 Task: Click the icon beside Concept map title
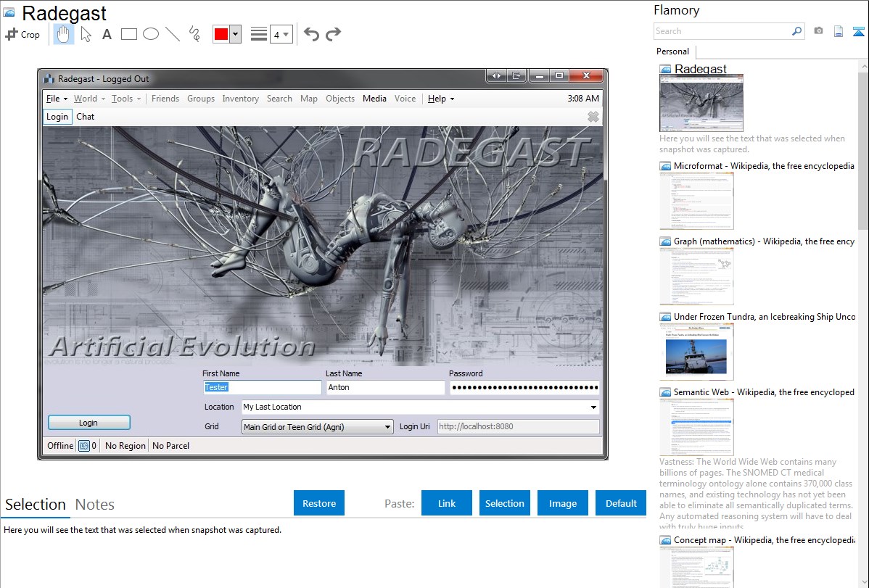pos(665,539)
